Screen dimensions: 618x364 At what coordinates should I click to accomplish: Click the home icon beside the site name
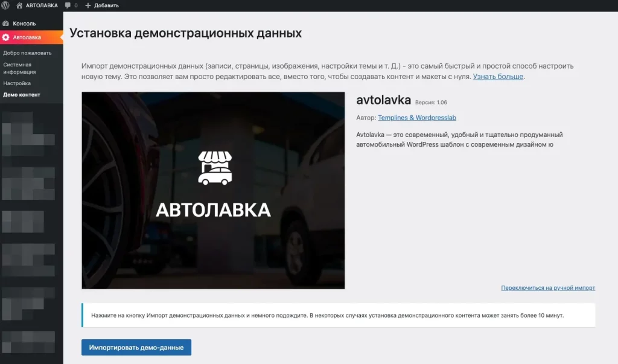point(20,5)
